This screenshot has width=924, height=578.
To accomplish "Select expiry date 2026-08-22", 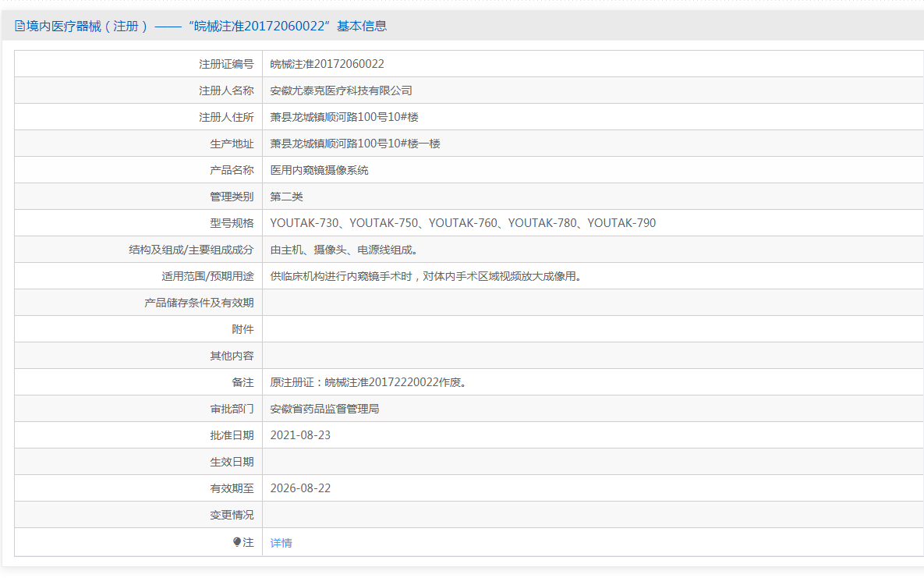I will click(300, 488).
